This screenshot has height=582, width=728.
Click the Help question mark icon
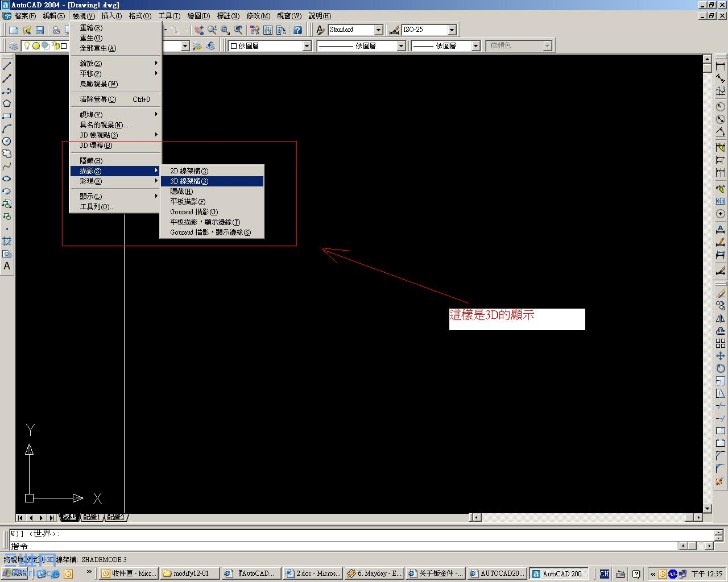(297, 30)
